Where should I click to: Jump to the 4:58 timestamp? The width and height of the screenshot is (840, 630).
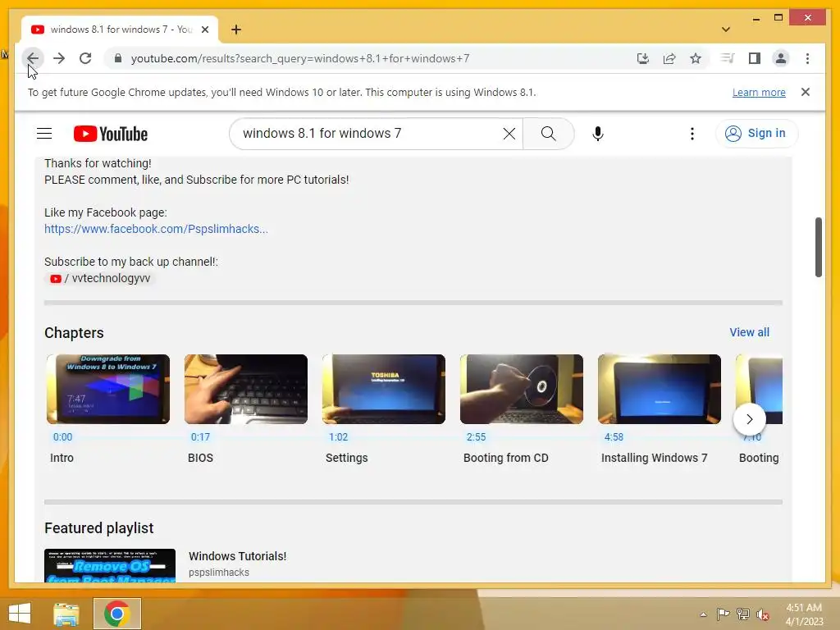[x=614, y=437]
